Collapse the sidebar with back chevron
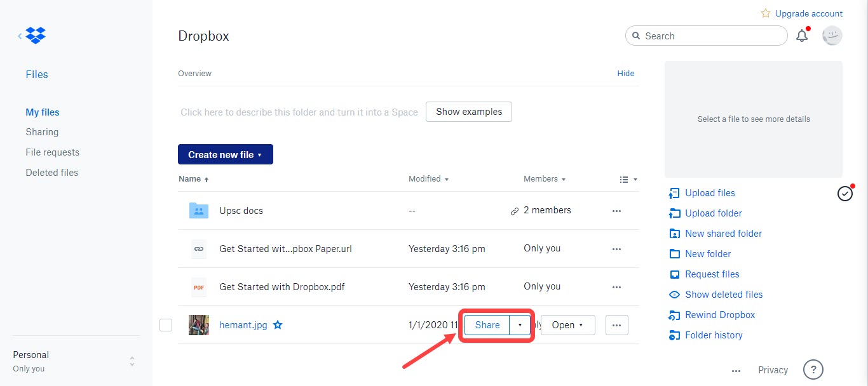The image size is (868, 386). tap(20, 36)
